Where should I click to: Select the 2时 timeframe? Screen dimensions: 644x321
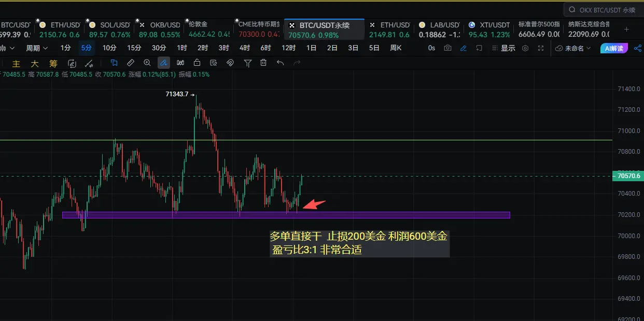(203, 48)
